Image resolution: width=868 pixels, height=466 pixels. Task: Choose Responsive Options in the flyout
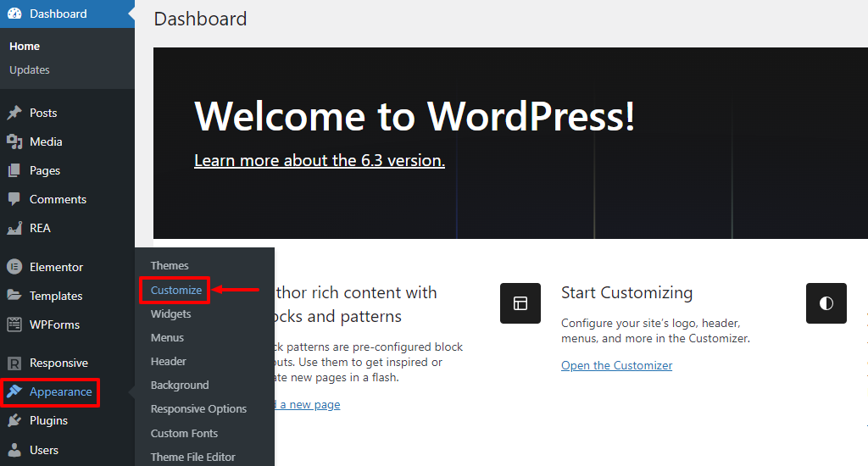click(198, 409)
